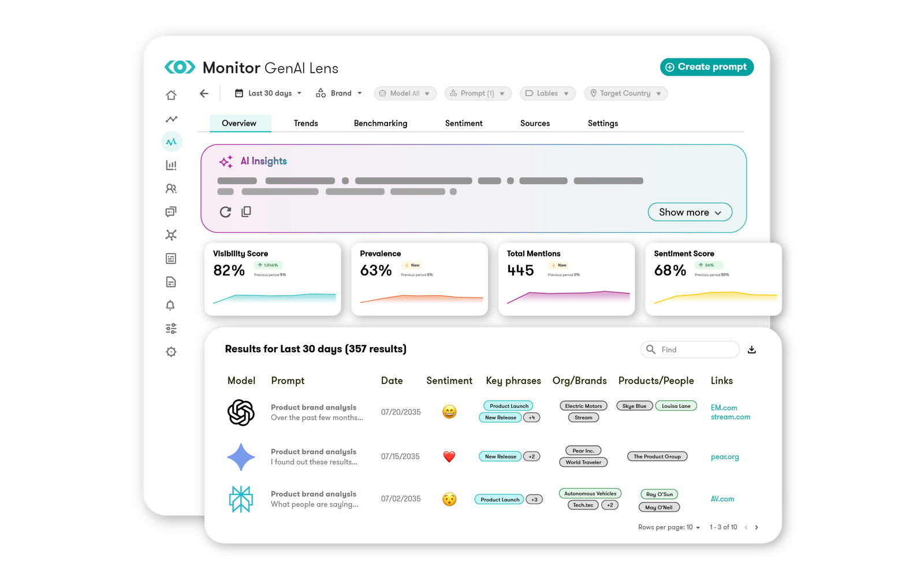The height and width of the screenshot is (577, 924).
Task: Expand the +2 Org/Brands badge next to Tech.tec
Action: click(x=610, y=505)
